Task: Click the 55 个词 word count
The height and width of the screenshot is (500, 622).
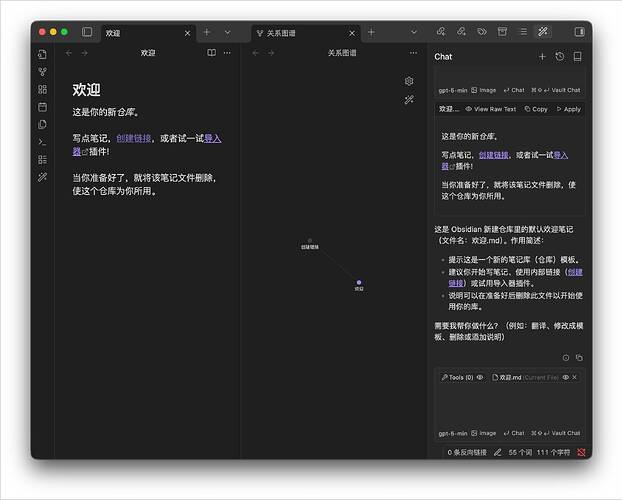Action: [520, 452]
